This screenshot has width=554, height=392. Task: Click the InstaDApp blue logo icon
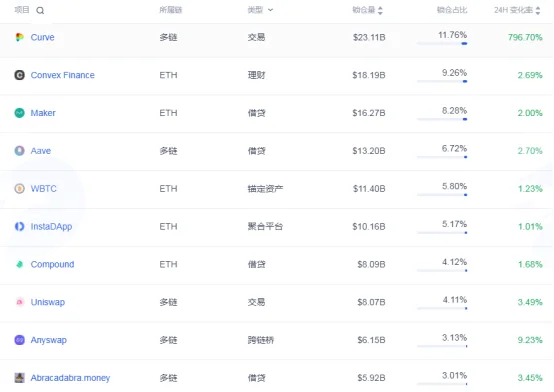point(19,226)
